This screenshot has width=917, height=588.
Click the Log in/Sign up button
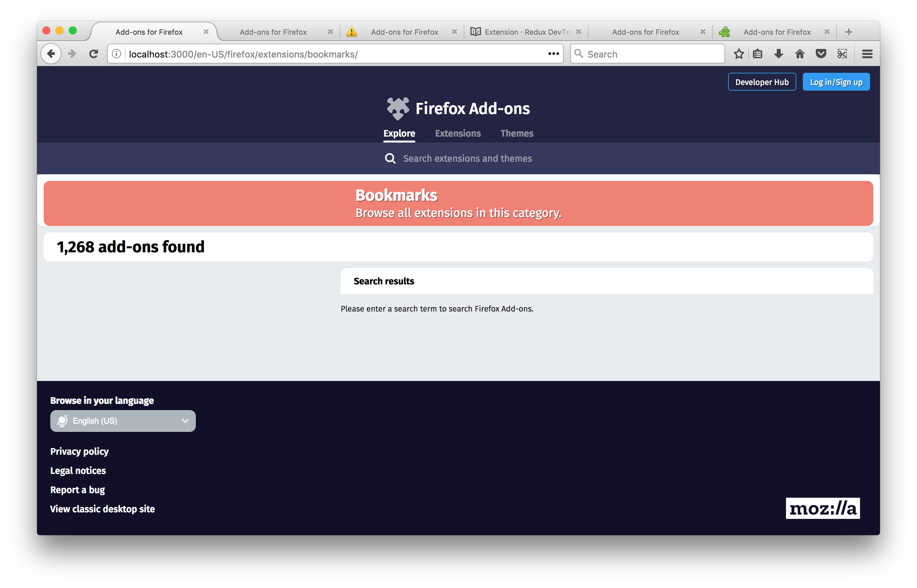[836, 82]
